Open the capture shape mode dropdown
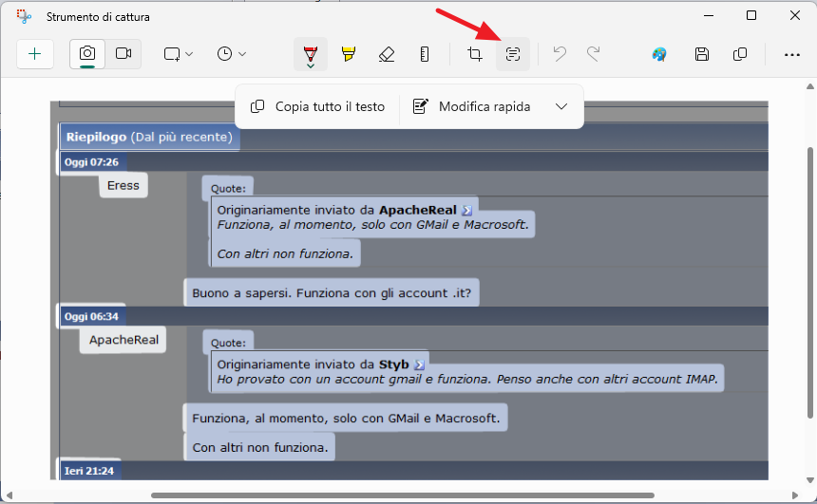 pyautogui.click(x=179, y=54)
